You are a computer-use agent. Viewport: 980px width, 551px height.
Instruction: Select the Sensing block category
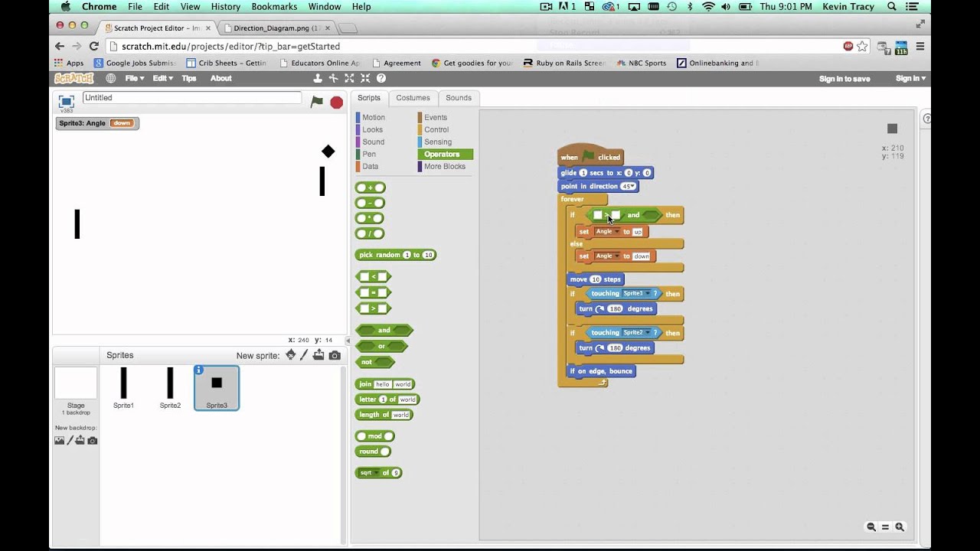click(x=438, y=142)
